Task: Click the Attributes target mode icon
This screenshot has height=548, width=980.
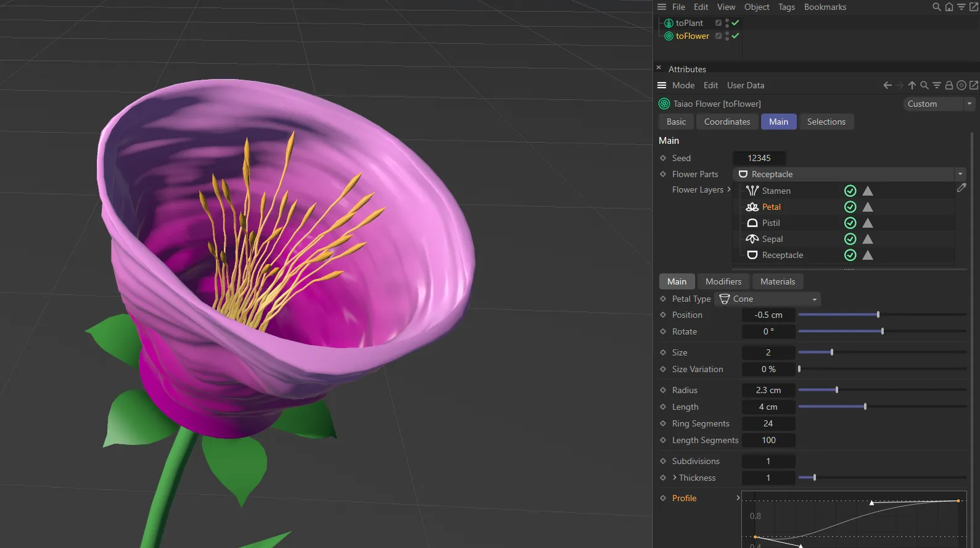Action: click(x=961, y=85)
